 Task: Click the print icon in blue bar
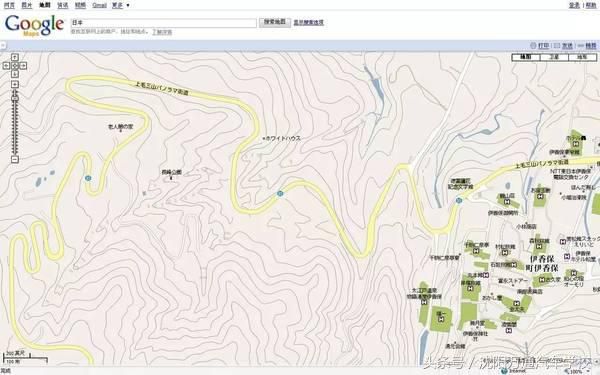pyautogui.click(x=533, y=46)
